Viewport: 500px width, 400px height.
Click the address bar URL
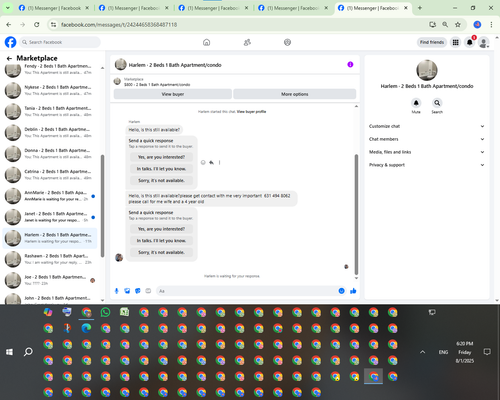(x=119, y=25)
